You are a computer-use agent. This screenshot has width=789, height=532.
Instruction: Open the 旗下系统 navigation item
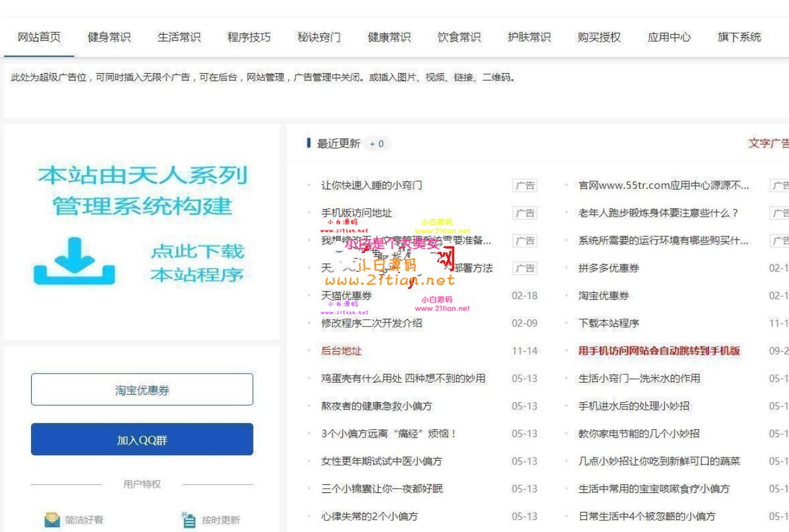[x=739, y=37]
